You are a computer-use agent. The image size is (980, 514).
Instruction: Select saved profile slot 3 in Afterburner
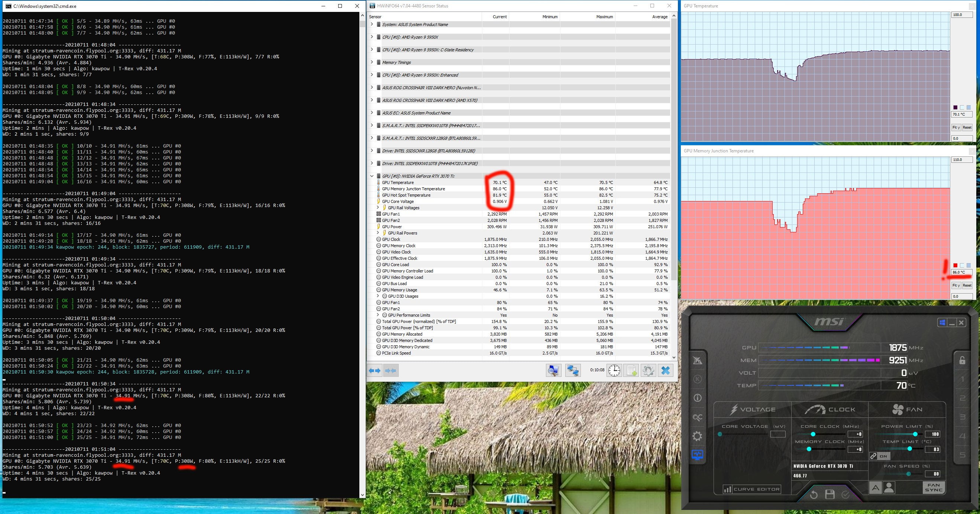click(x=963, y=417)
